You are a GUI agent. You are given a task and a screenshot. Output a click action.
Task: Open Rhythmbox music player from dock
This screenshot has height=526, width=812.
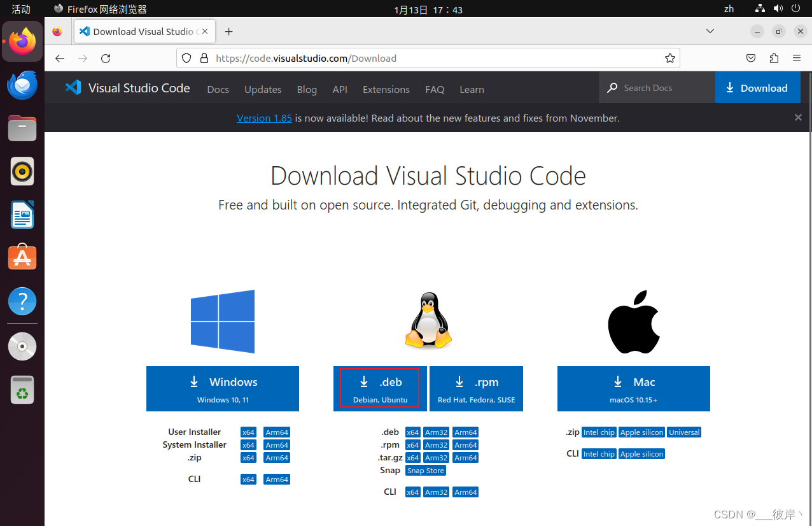(22, 171)
